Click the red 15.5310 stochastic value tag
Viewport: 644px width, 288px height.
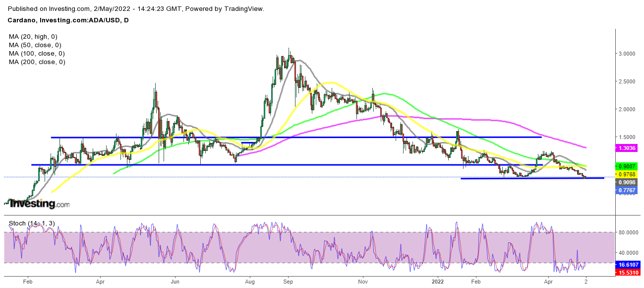[627, 273]
